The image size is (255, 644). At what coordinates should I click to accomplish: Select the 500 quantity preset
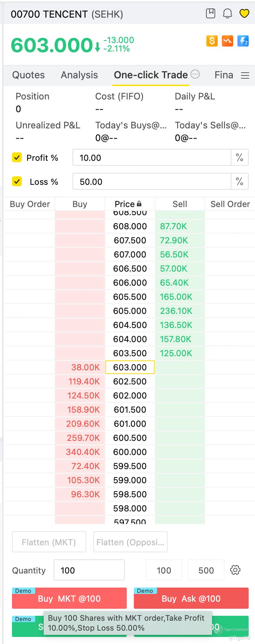[x=206, y=570]
